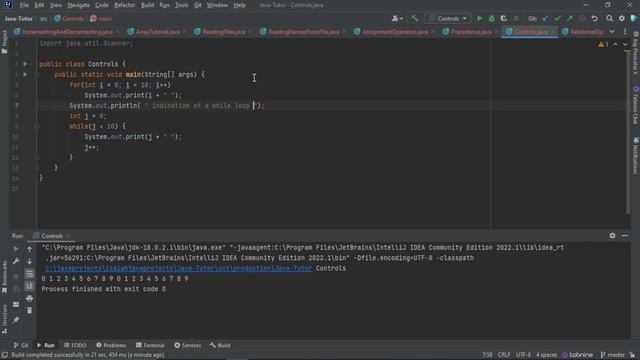Open the Terminal tool window
Screen dimensions: 640x360
pos(150,345)
